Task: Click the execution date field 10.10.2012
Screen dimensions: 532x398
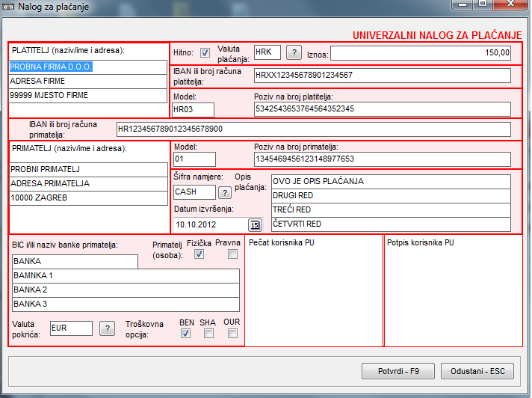Action: 211,224
